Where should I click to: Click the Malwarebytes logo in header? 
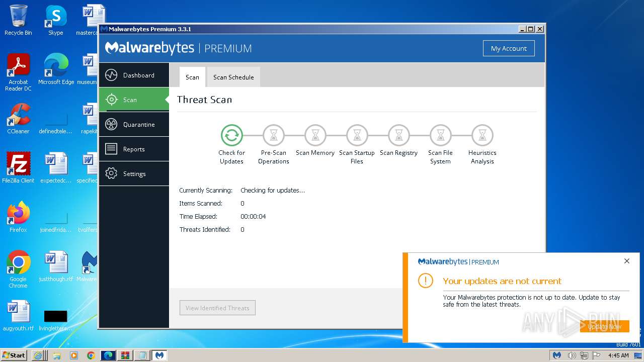pos(149,48)
